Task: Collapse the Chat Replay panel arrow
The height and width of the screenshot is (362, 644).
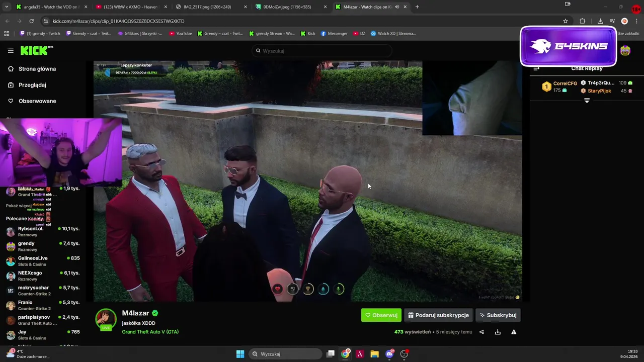Action: [536, 68]
